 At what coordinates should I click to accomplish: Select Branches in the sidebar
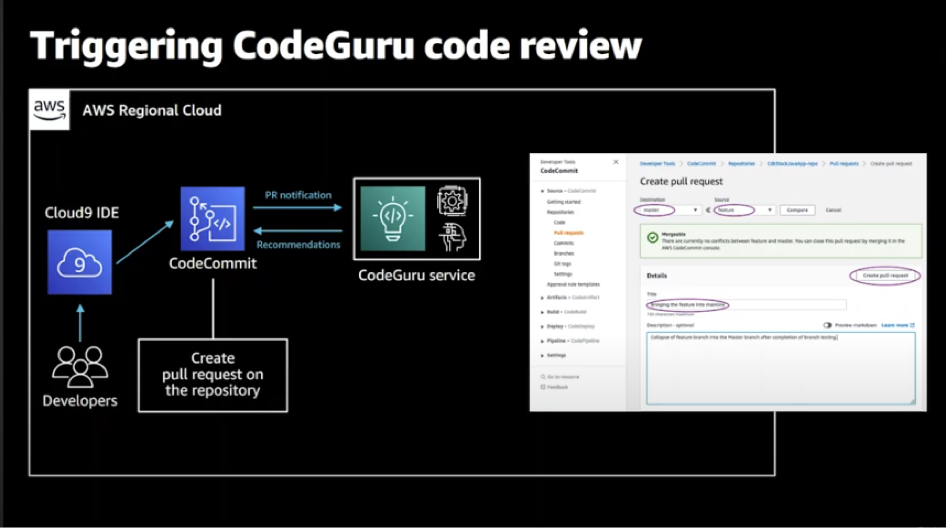(x=564, y=253)
